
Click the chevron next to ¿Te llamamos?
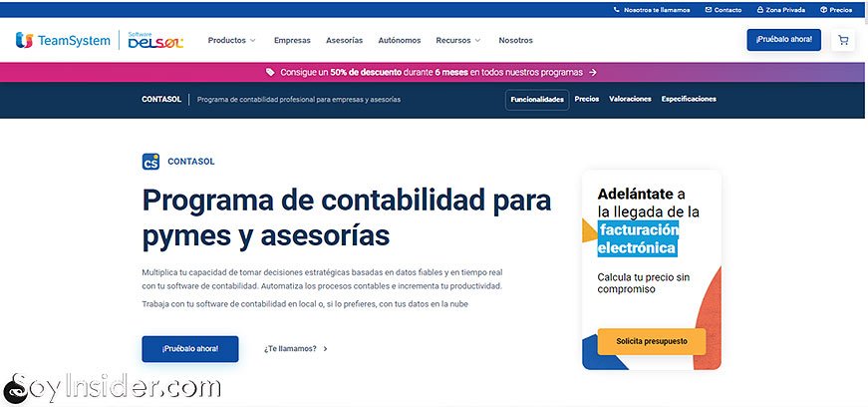click(x=325, y=349)
